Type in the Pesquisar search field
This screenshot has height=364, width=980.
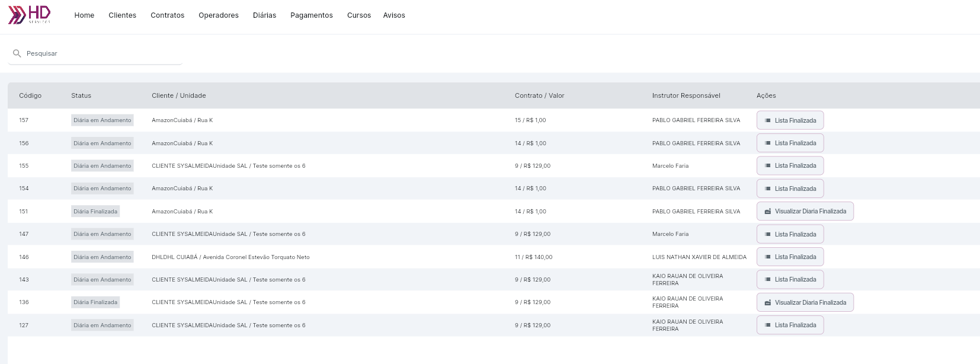tap(101, 53)
